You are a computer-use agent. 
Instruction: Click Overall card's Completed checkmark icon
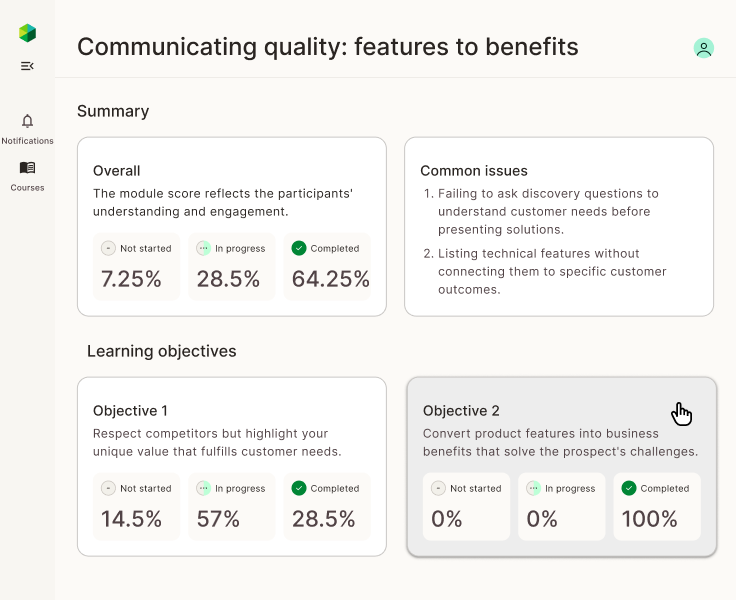click(298, 248)
